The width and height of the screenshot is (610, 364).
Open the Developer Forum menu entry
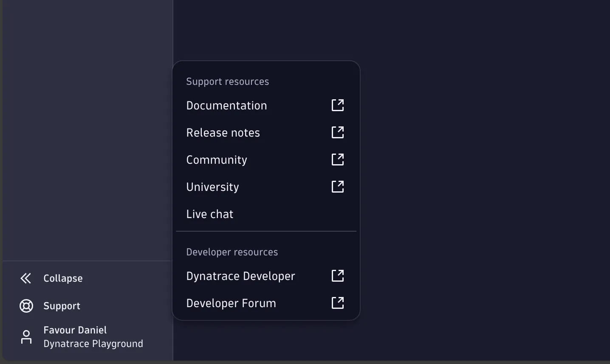266,303
